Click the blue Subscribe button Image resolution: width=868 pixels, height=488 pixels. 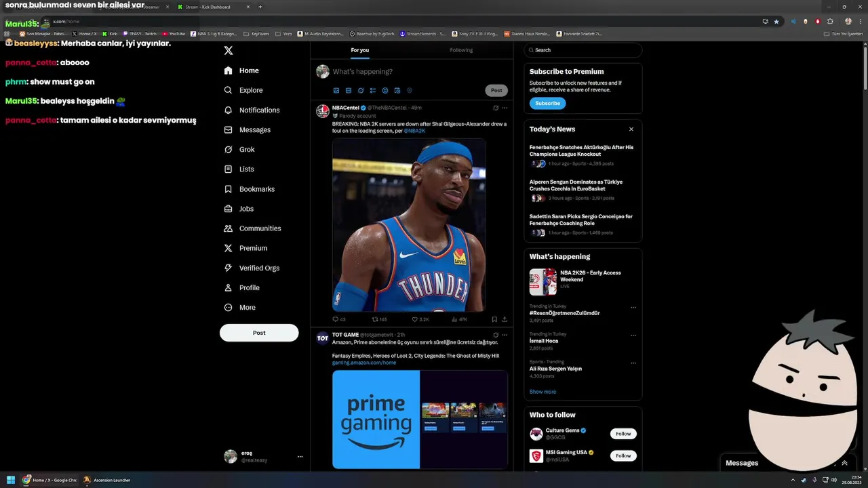click(547, 104)
